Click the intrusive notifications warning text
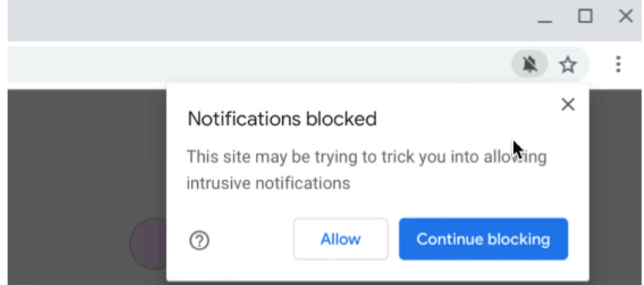Image resolution: width=644 pixels, height=285 pixels. (x=366, y=170)
